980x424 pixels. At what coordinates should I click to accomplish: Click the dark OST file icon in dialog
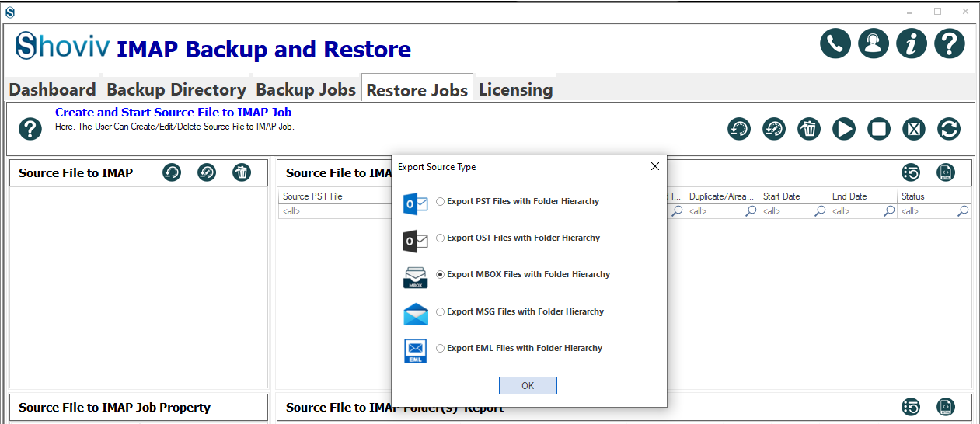416,240
